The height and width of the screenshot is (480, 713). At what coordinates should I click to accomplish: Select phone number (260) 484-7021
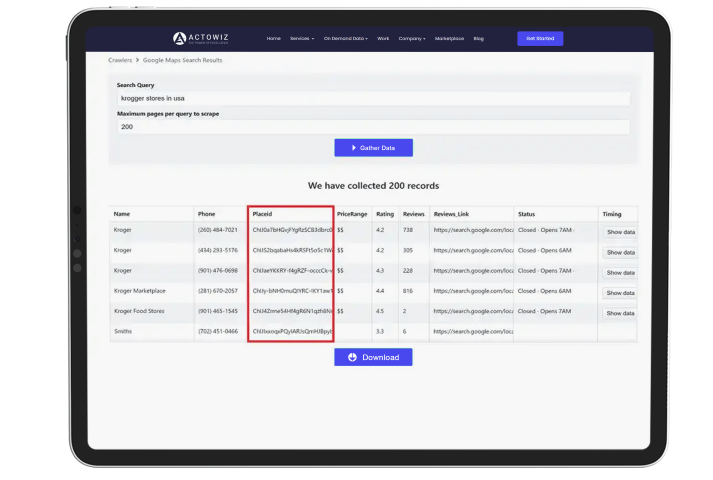pos(218,230)
